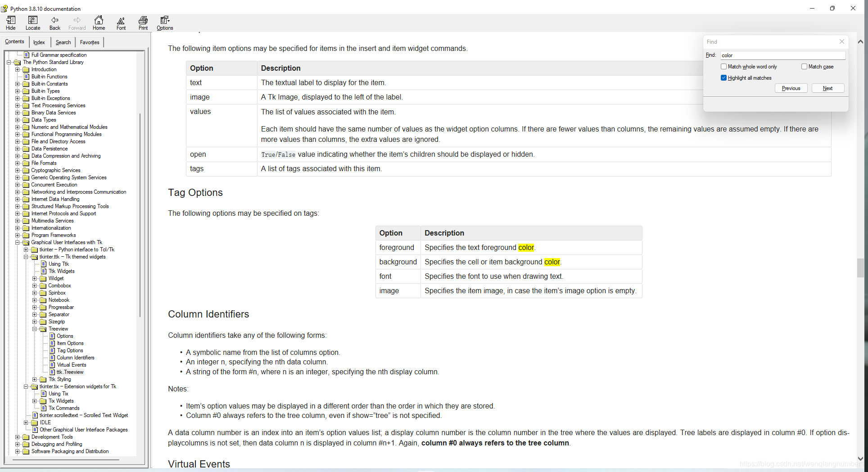Open the Home page icon

(x=99, y=23)
